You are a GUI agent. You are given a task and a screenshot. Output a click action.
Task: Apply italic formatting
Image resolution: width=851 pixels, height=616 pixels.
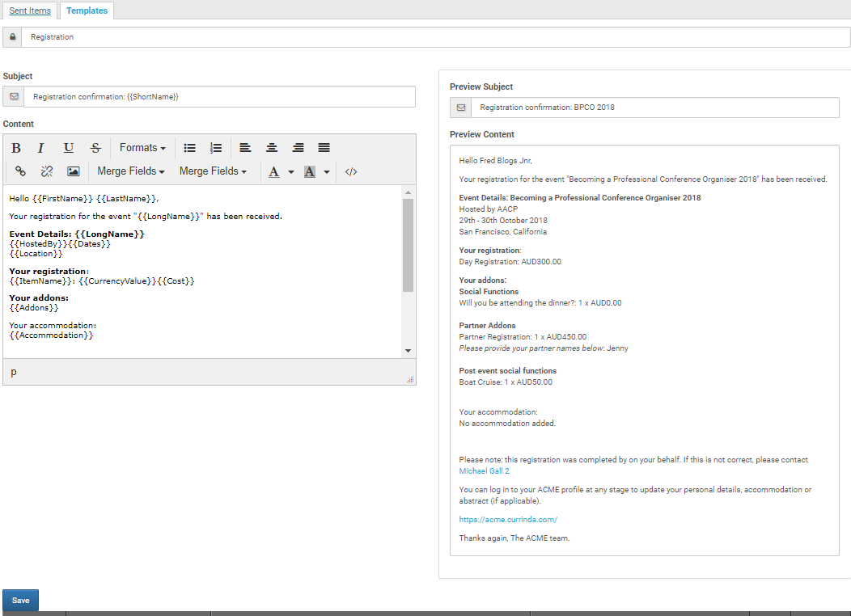[40, 148]
